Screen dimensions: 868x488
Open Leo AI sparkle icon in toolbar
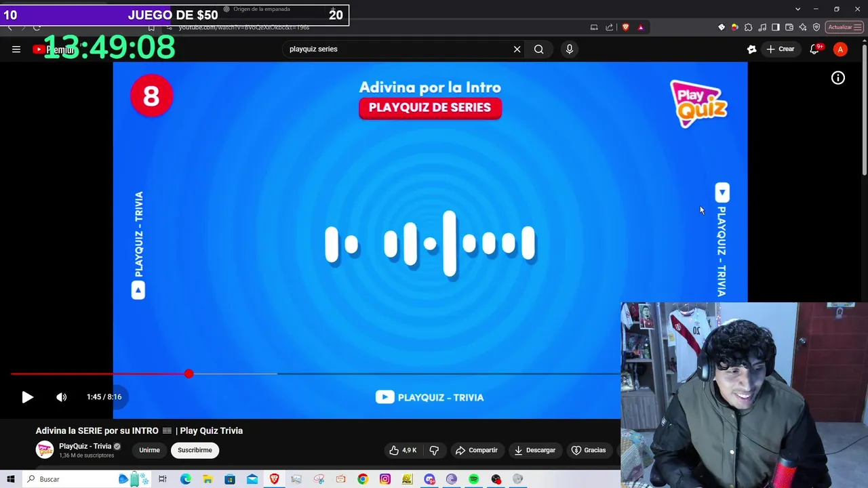803,27
